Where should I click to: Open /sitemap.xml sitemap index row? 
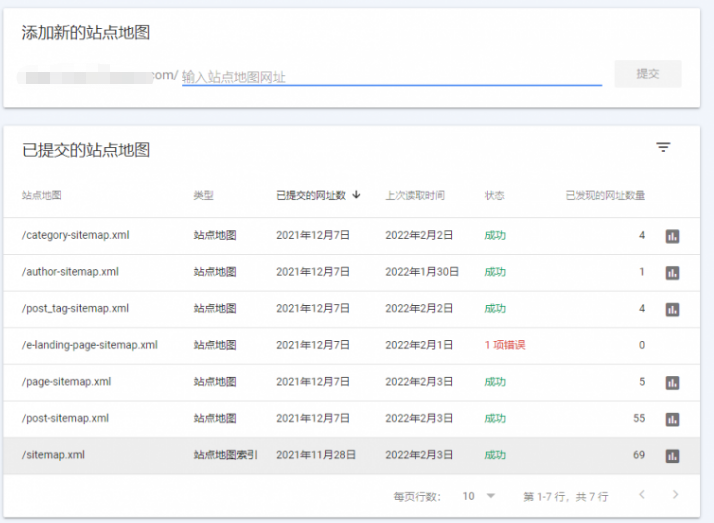click(x=352, y=456)
